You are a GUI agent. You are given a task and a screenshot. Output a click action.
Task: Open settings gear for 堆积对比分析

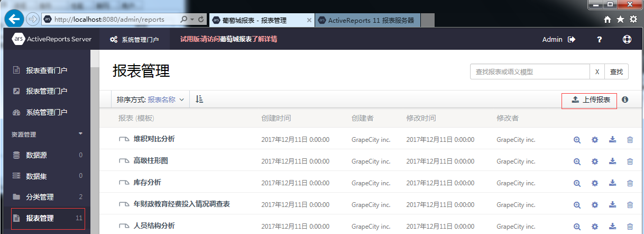(x=595, y=140)
